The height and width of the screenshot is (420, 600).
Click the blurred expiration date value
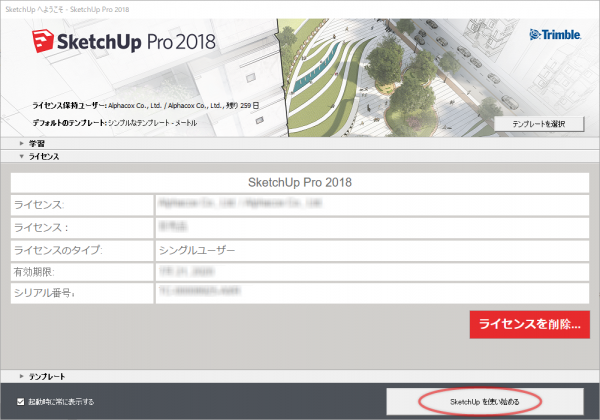coord(186,272)
